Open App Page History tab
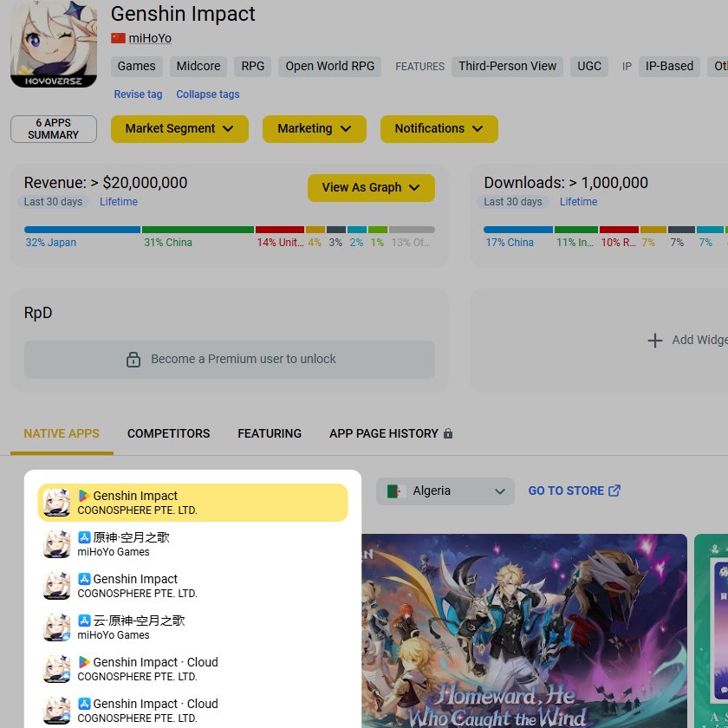Screen dimensions: 728x728 click(391, 433)
